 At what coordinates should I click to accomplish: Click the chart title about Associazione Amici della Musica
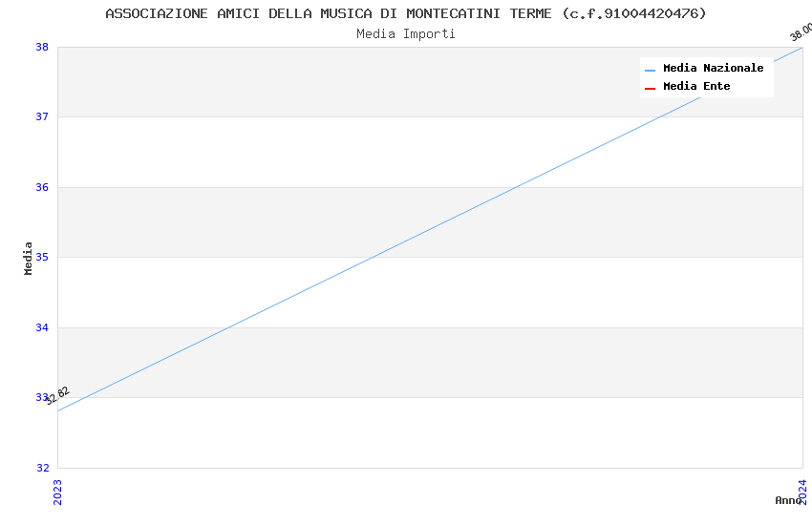(406, 13)
